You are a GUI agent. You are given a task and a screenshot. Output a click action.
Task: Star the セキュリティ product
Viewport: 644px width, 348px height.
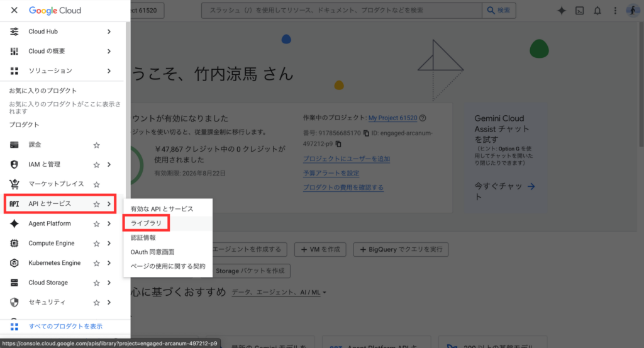pyautogui.click(x=96, y=303)
